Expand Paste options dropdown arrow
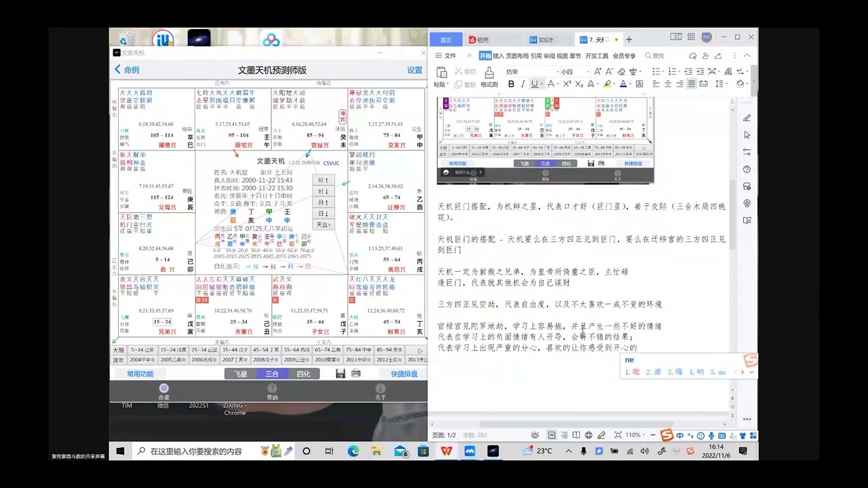868x488 pixels. coord(448,84)
